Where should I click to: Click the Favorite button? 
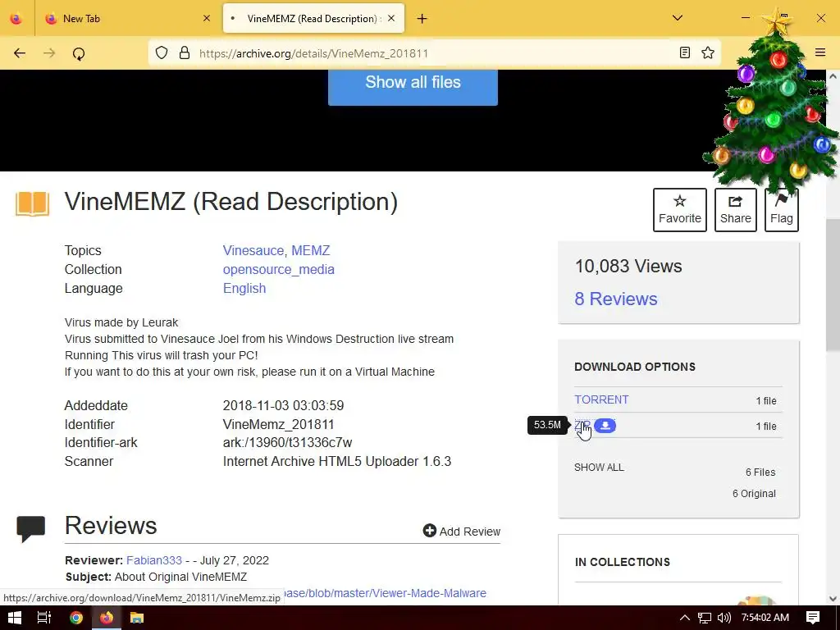click(680, 210)
